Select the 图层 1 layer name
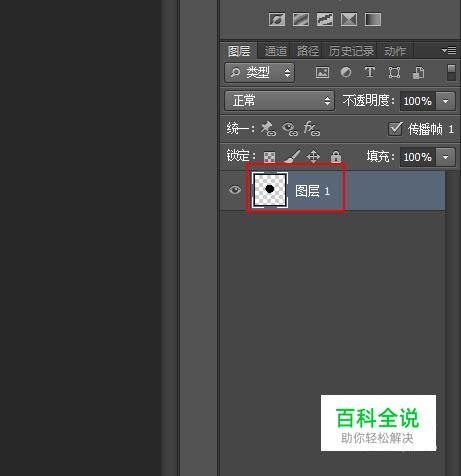This screenshot has width=461, height=476. point(312,191)
